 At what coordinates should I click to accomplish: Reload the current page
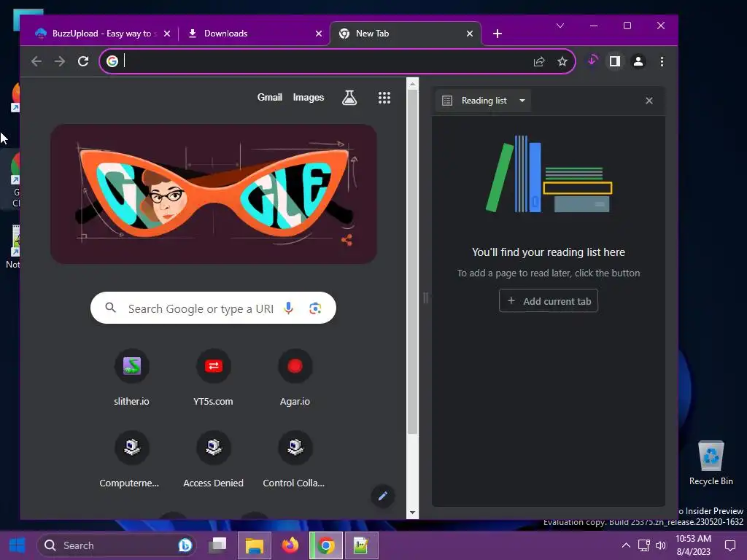click(83, 61)
